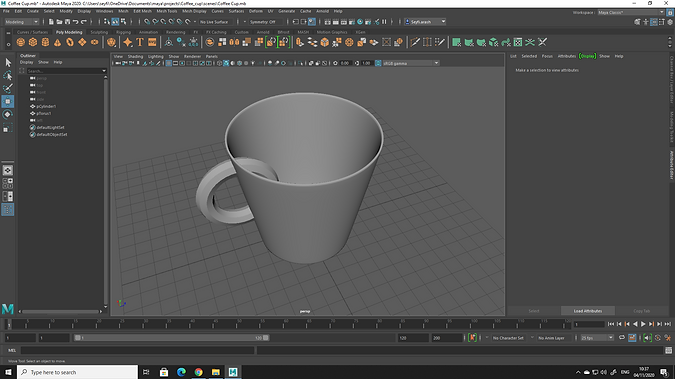The image size is (675, 379).
Task: Create a polygon disc from shelf
Action: coord(94,42)
